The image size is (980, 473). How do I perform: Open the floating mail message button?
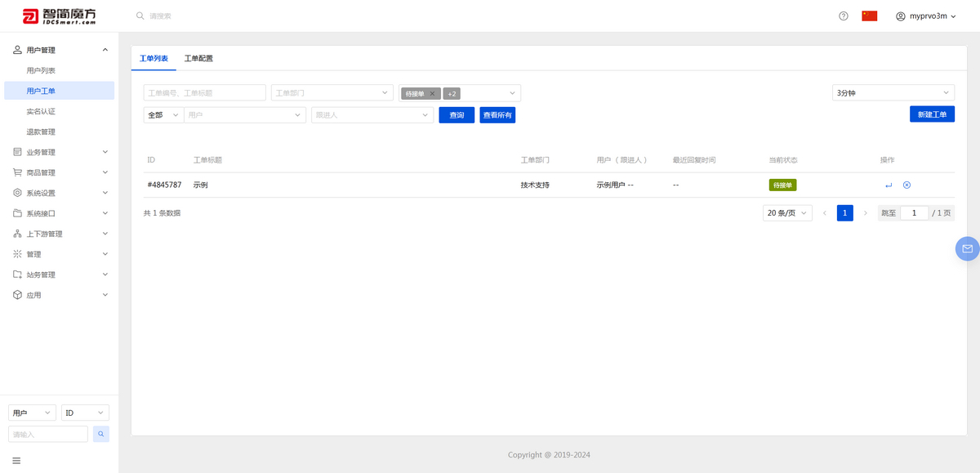point(967,248)
